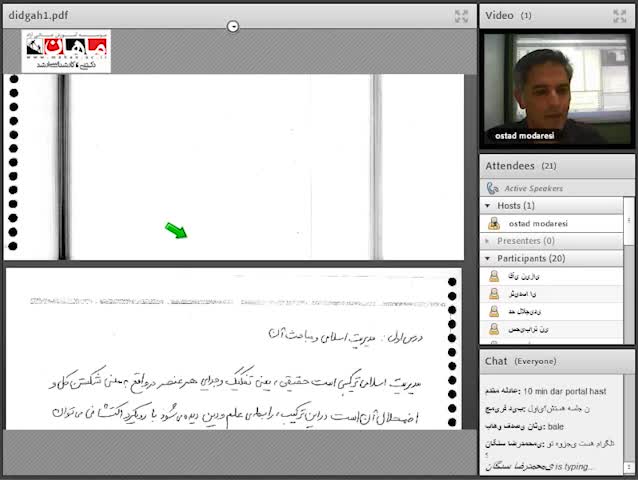Maximize the Video pod to full screen
Viewport: 638px width, 480px height.
[x=619, y=16]
